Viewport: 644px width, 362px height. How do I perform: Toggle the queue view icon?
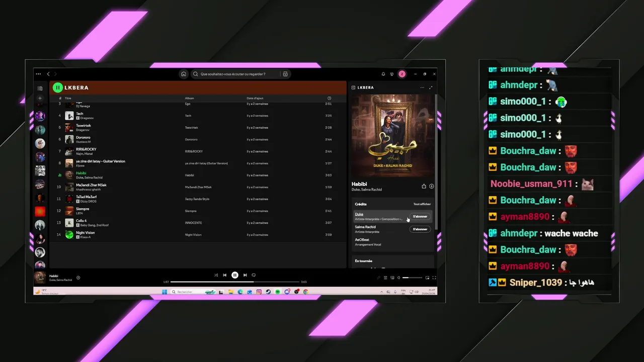385,278
